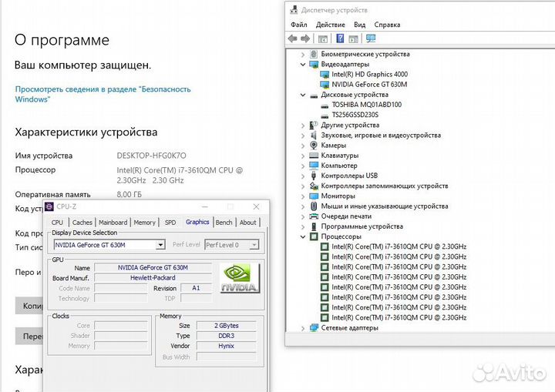Click the Клавиатуры keyboard icon
555x392 pixels.
(x=314, y=156)
